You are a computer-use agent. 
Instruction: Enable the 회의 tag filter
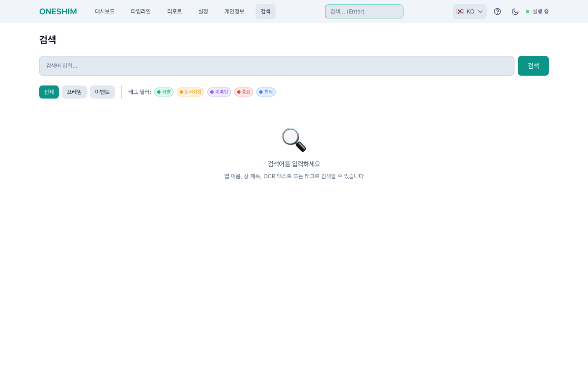[x=266, y=92]
